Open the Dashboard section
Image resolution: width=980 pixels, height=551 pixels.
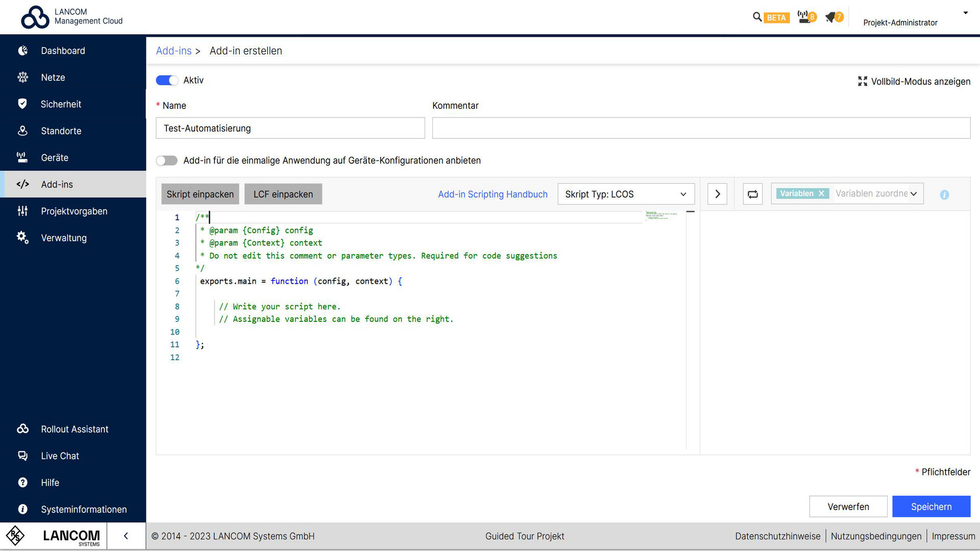63,51
